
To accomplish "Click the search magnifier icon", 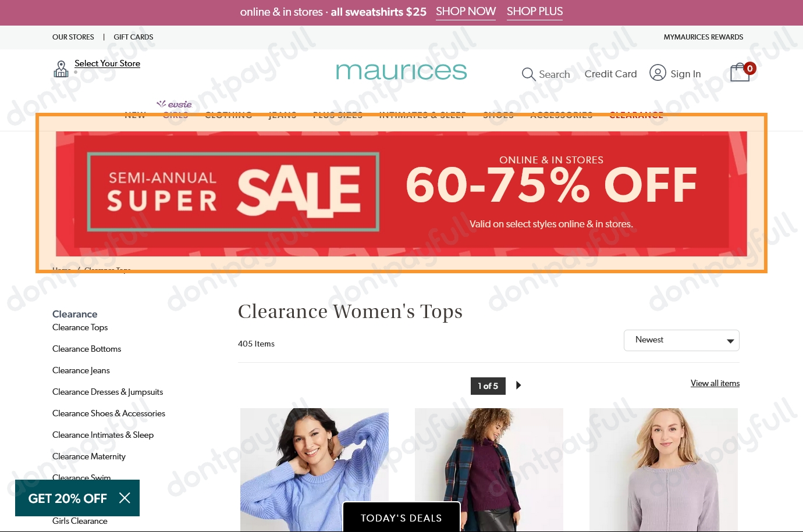I will pyautogui.click(x=528, y=74).
